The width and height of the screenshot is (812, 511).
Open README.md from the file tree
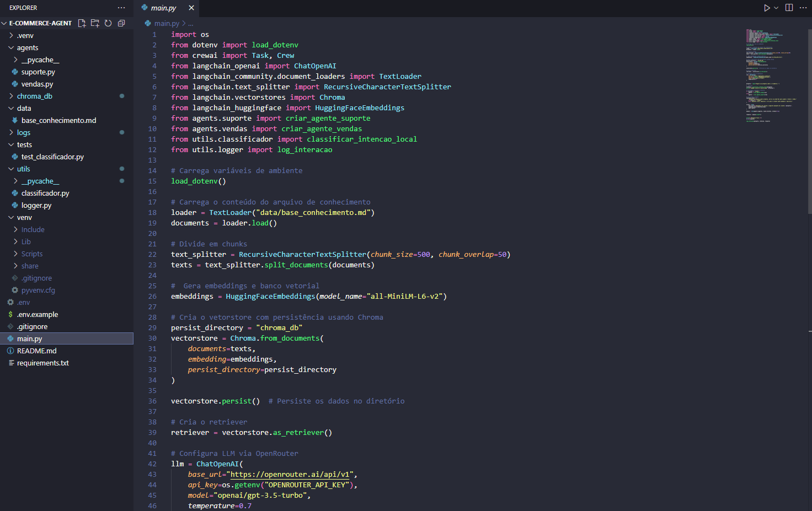(36, 351)
